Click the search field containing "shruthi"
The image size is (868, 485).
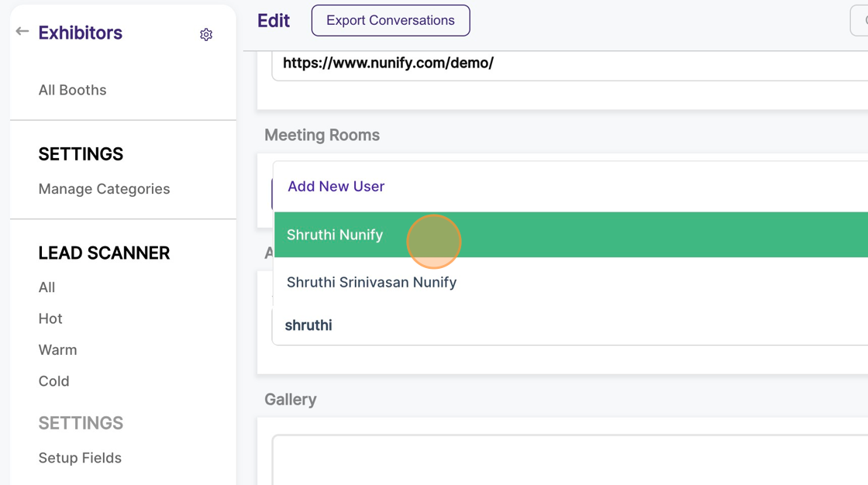[570, 325]
